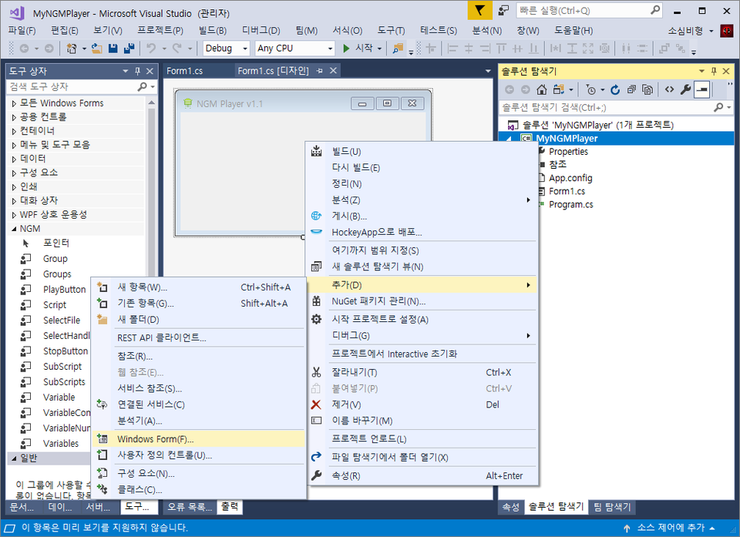Image resolution: width=740 pixels, height=537 pixels.
Task: Open document tab list dropdown arrow
Action: pos(488,71)
